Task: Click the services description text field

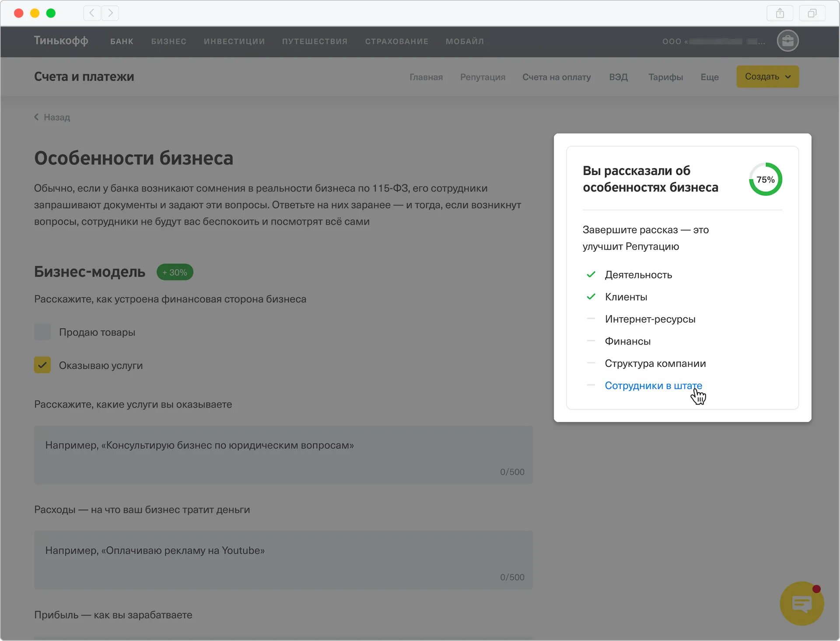Action: click(283, 455)
